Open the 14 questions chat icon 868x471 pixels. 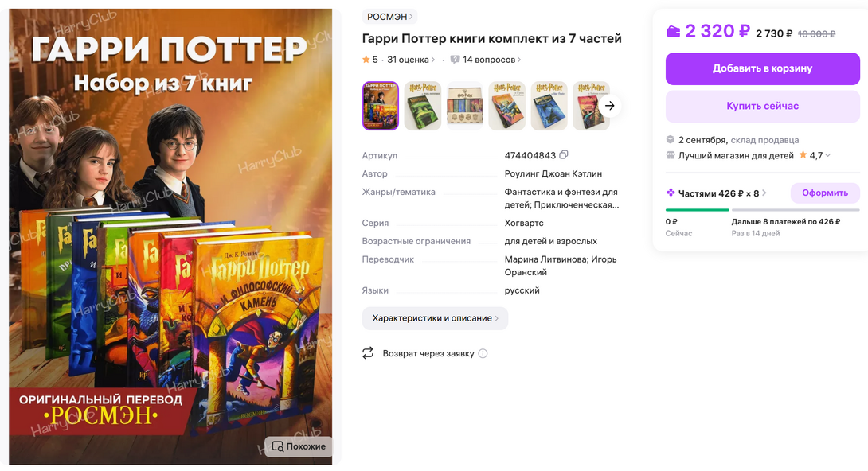455,60
